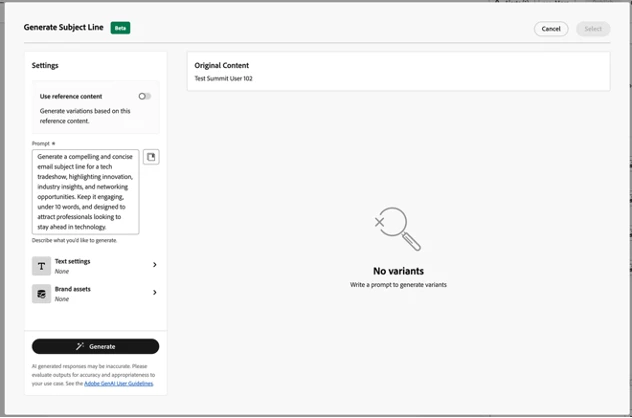This screenshot has width=632, height=418.
Task: Click 'None' under Text settings
Action: click(62, 272)
